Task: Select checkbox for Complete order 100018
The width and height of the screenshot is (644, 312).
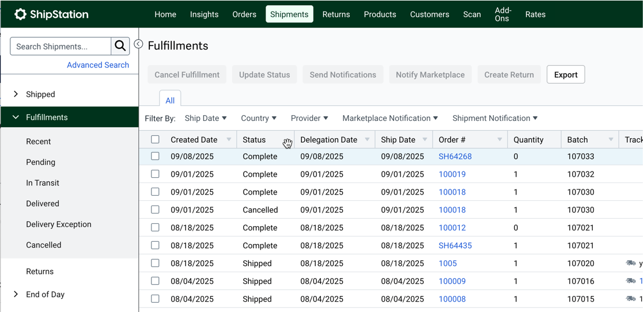Action: coord(155,192)
